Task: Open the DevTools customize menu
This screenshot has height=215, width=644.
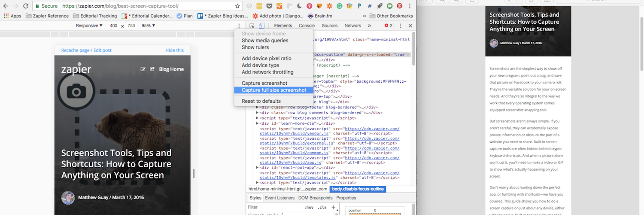Action: 401,26
